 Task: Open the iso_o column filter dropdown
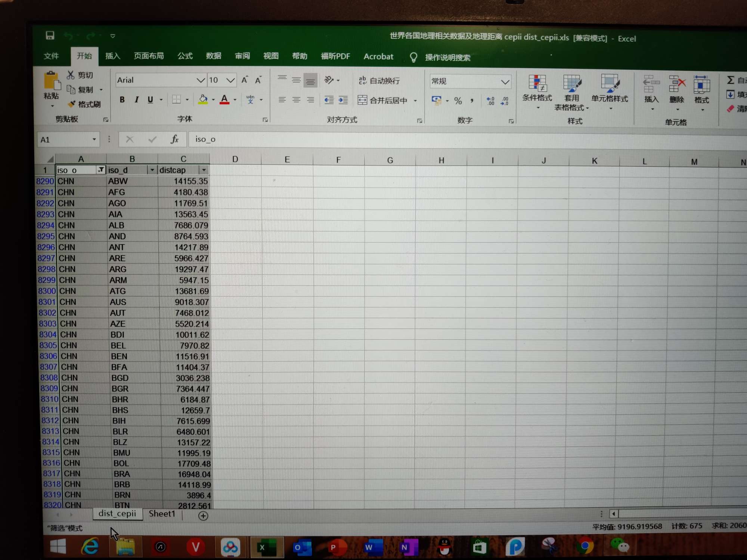[x=101, y=170]
